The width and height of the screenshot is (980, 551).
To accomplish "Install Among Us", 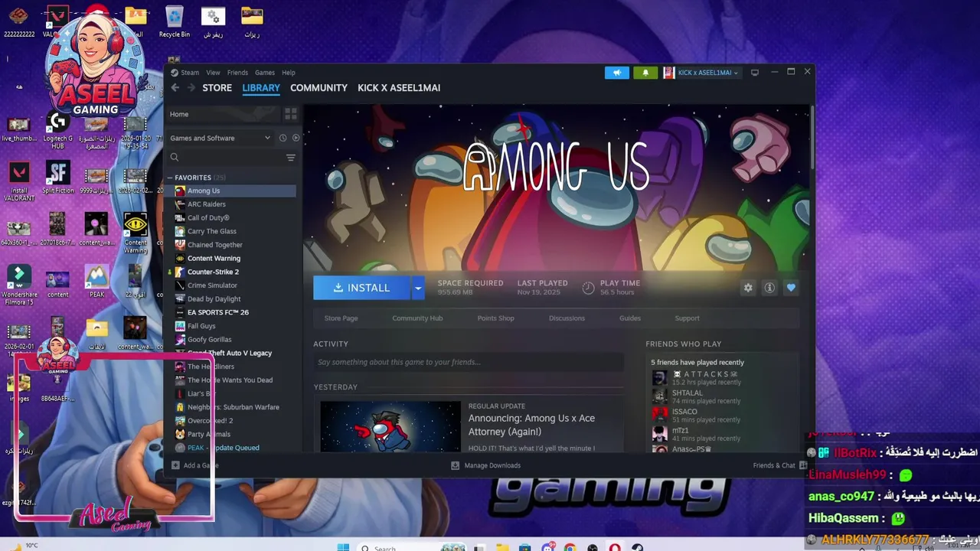I will [361, 288].
